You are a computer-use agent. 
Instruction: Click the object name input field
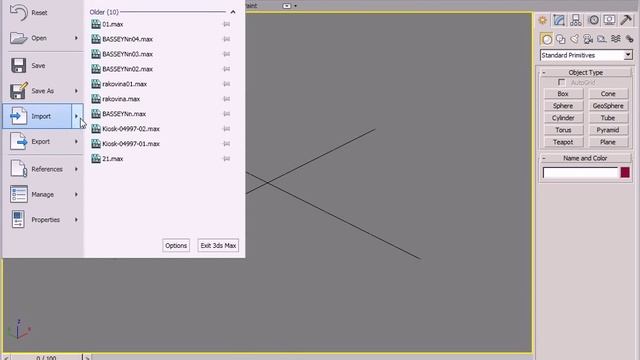point(580,173)
